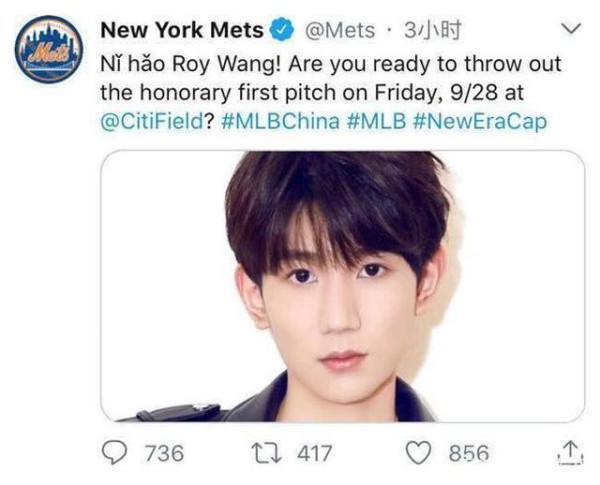
Task: Click the 736 replies count
Action: (x=165, y=453)
